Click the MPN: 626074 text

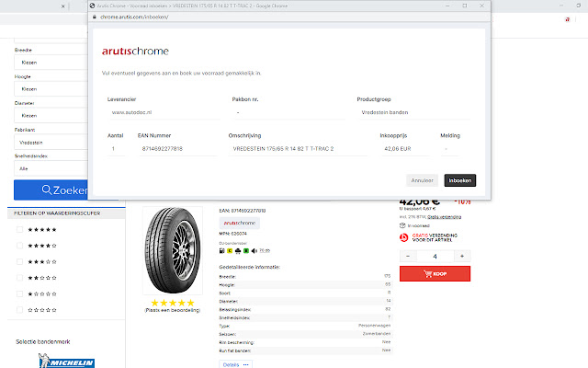coord(232,234)
